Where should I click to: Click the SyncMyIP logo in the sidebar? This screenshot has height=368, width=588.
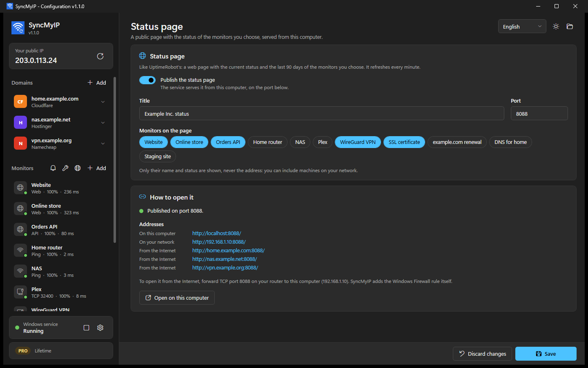point(18,28)
